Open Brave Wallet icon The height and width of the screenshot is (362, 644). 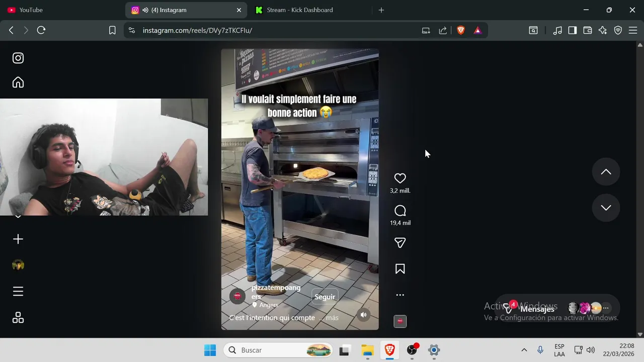tap(588, 30)
